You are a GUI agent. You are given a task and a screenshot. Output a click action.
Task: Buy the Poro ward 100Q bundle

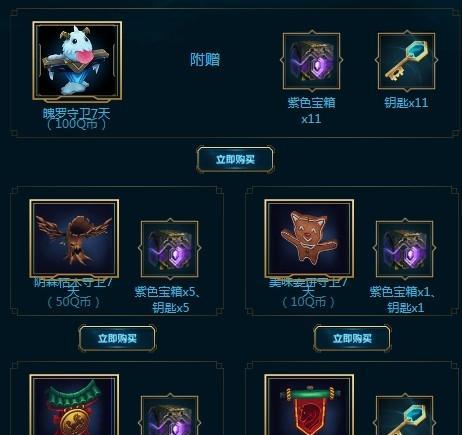[235, 159]
